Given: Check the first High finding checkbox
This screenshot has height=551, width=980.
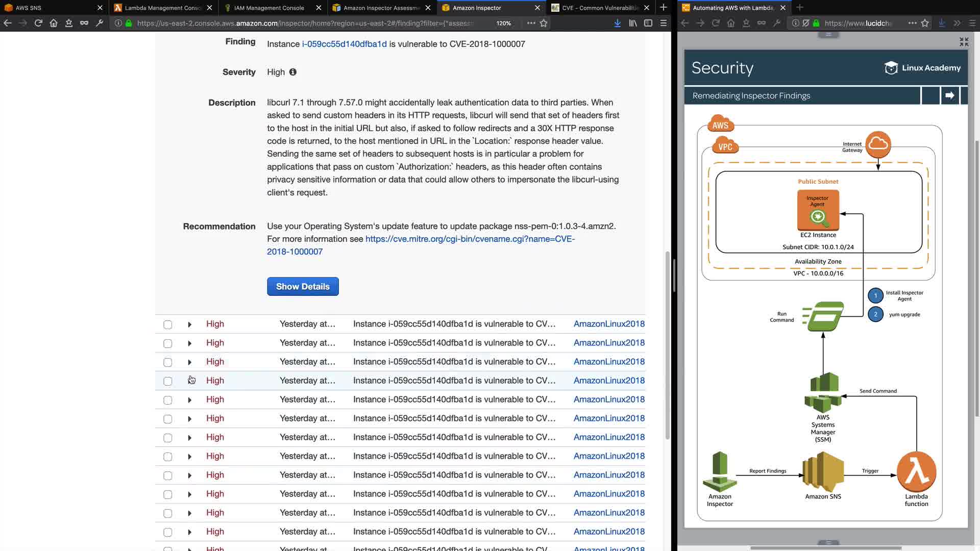Looking at the screenshot, I should [168, 324].
